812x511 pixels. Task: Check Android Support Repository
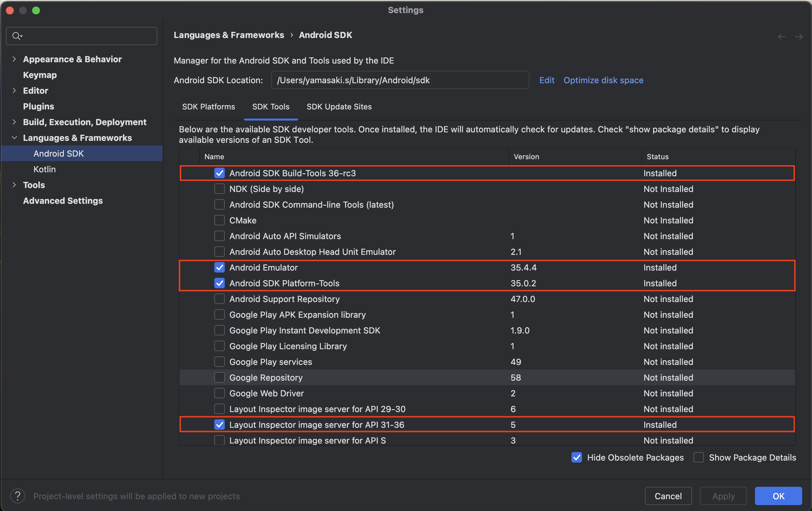[220, 299]
